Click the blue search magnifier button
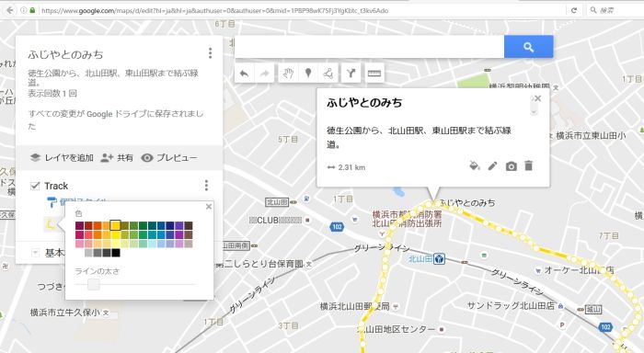This screenshot has width=644, height=353. 529,47
